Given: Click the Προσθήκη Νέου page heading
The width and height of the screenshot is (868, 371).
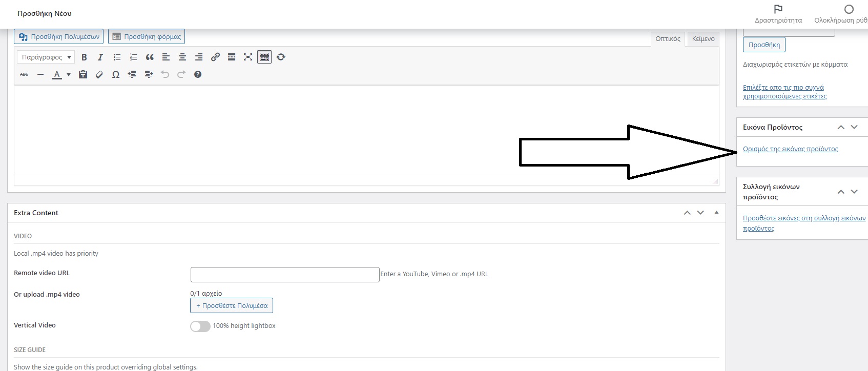Looking at the screenshot, I should pos(45,13).
